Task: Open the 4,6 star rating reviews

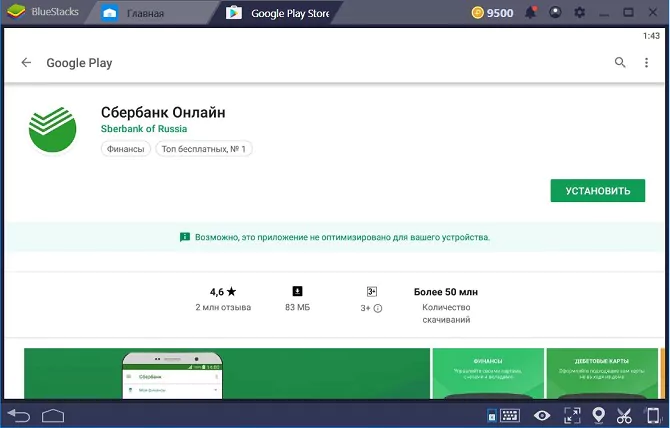Action: tap(223, 292)
